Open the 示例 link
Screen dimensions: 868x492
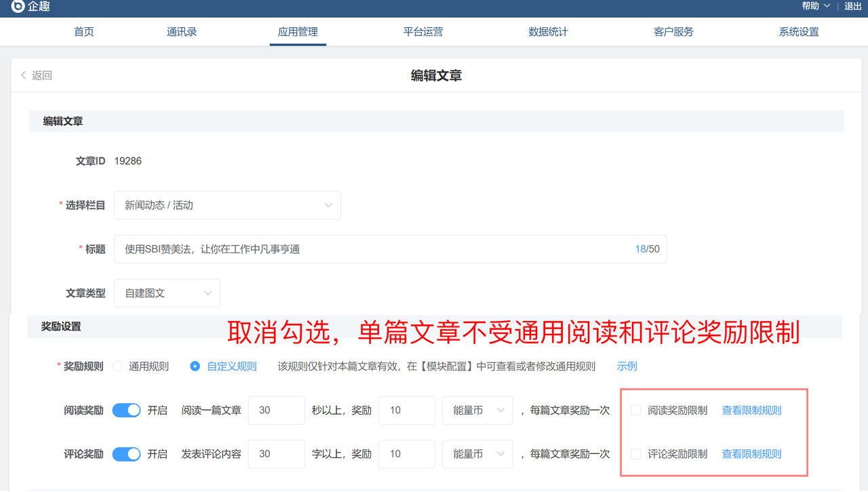[x=627, y=366]
